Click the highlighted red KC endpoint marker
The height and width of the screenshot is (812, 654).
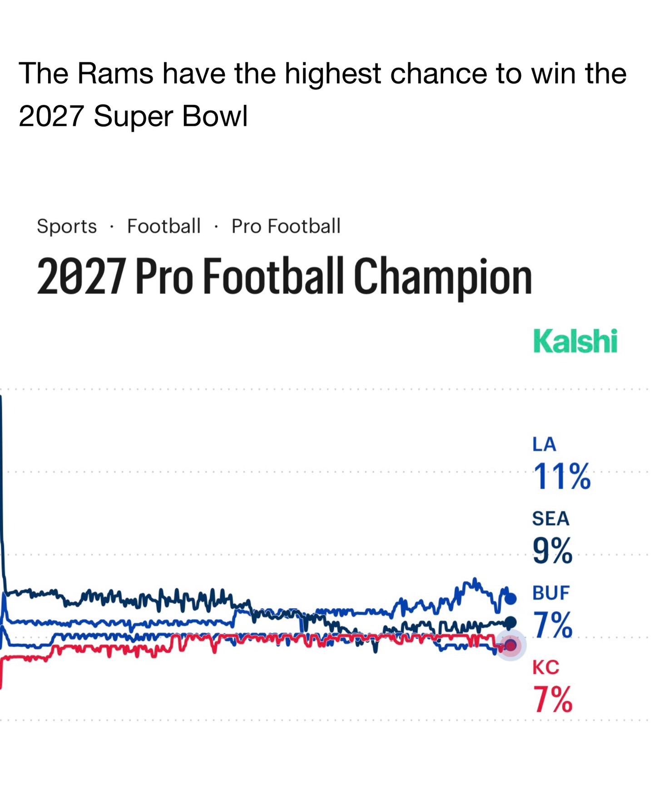pos(510,645)
